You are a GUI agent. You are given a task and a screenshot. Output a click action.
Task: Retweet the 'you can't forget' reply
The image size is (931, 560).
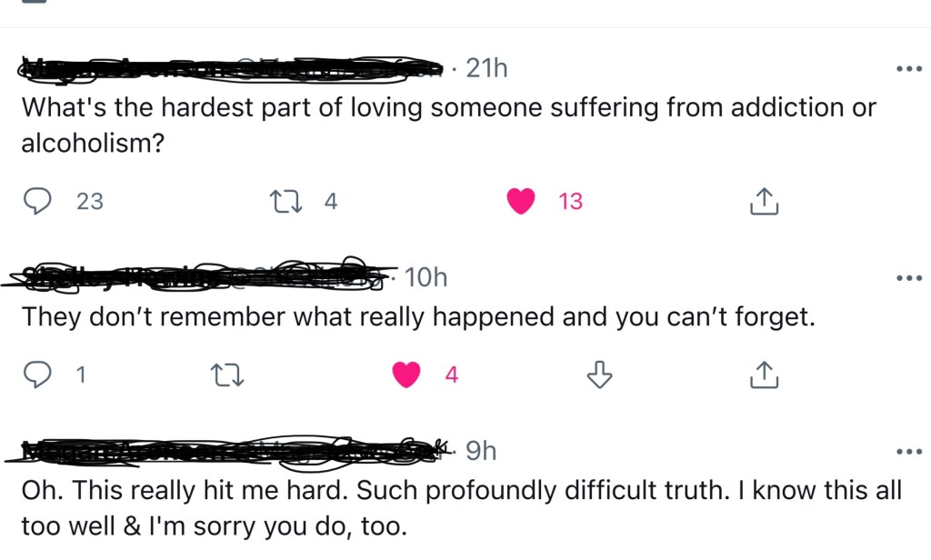coord(228,374)
